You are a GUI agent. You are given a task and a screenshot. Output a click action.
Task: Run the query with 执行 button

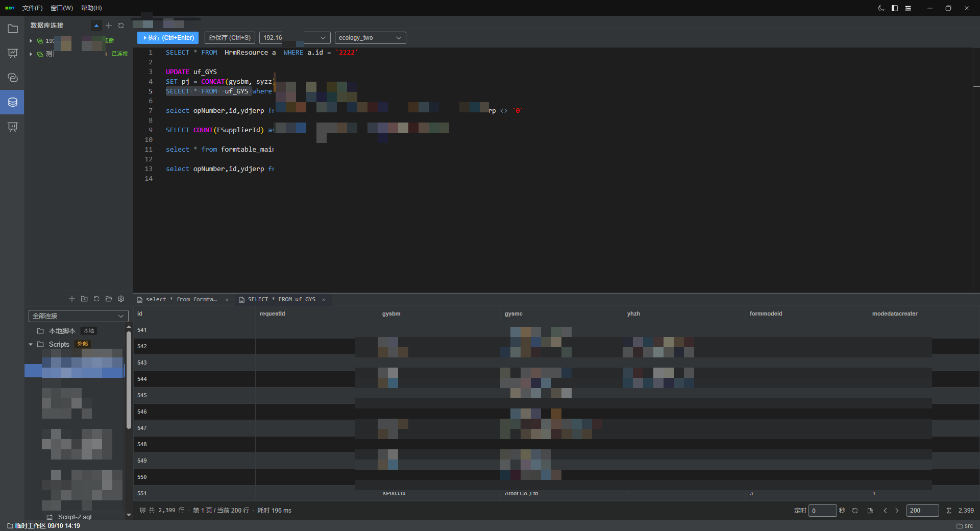(168, 38)
